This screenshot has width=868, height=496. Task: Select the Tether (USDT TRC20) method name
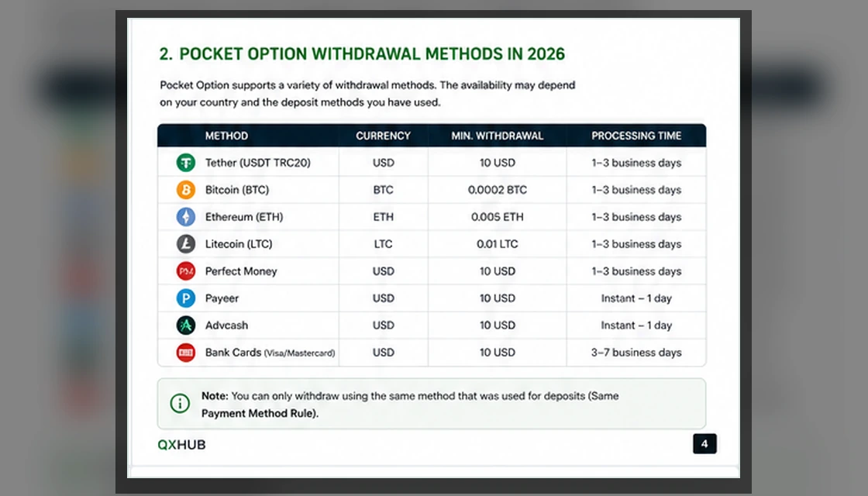tap(258, 163)
